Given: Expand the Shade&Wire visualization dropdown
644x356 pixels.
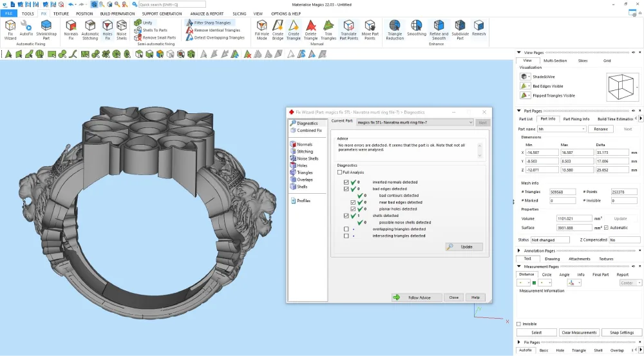Looking at the screenshot, I should tap(529, 77).
